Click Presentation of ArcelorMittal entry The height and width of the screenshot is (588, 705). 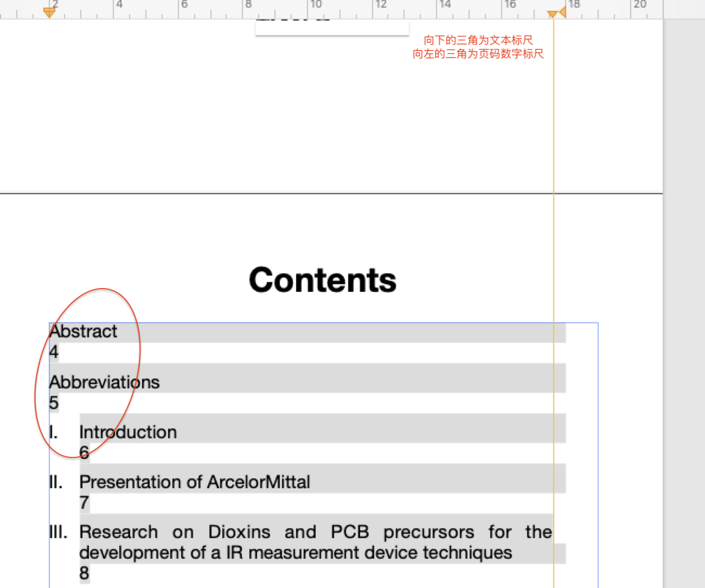pos(195,482)
